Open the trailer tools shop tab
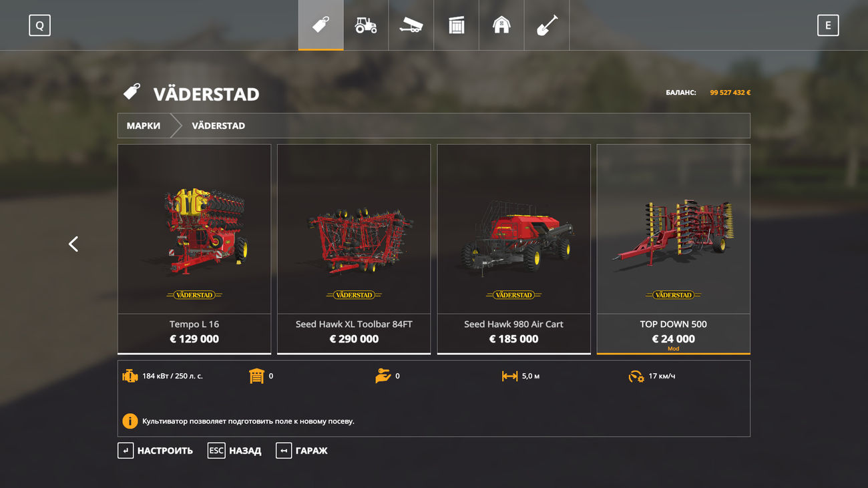Screen dimensions: 868x488 (411, 25)
